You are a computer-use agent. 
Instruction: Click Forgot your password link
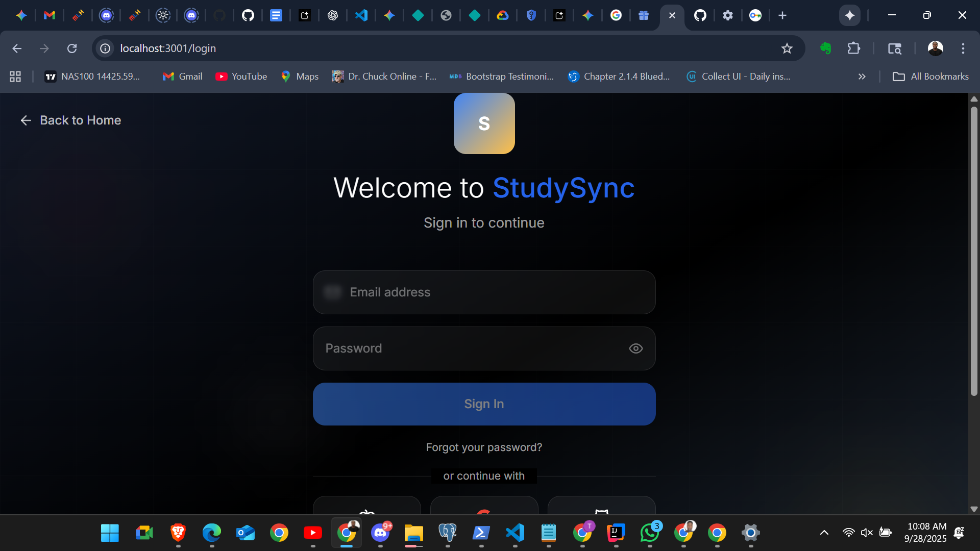click(x=484, y=447)
